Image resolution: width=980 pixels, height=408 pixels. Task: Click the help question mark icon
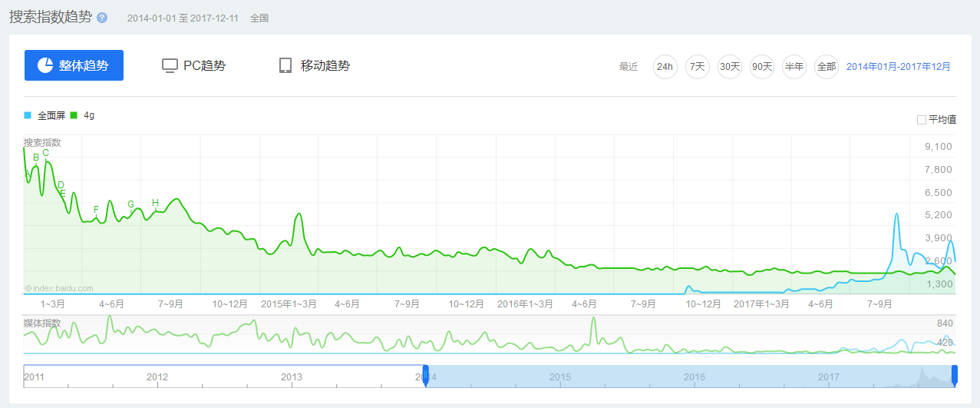click(x=102, y=18)
